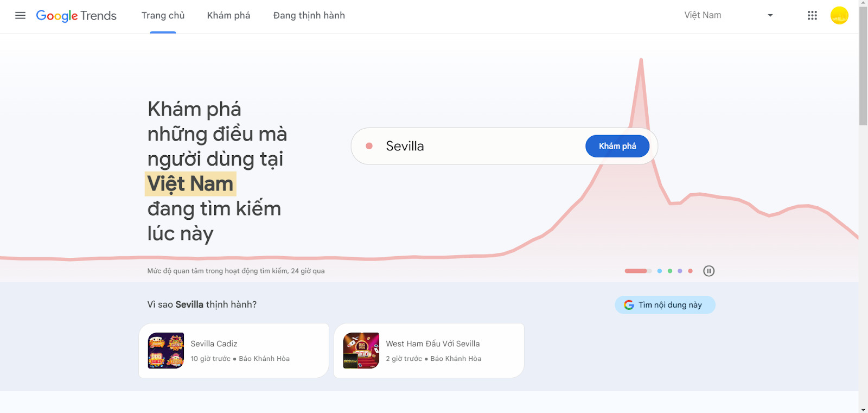Screen dimensions: 868x413
Task: Open the Google apps grid
Action: point(812,15)
